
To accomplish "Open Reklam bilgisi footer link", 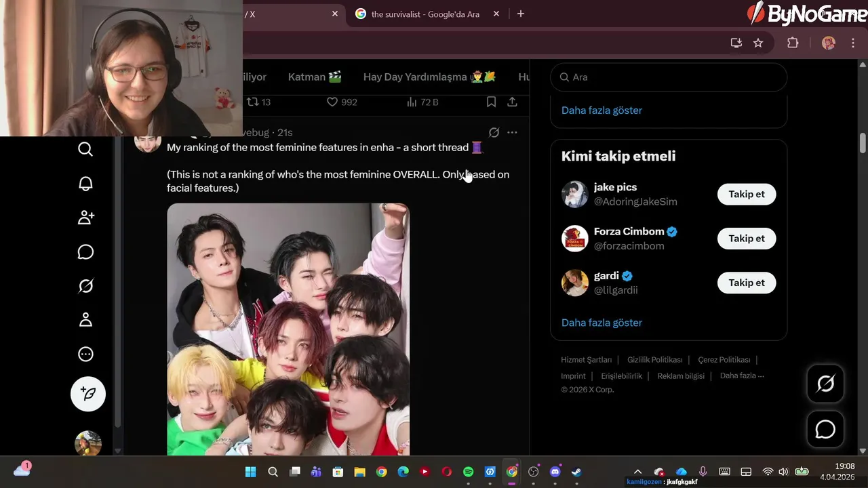I will (x=681, y=376).
